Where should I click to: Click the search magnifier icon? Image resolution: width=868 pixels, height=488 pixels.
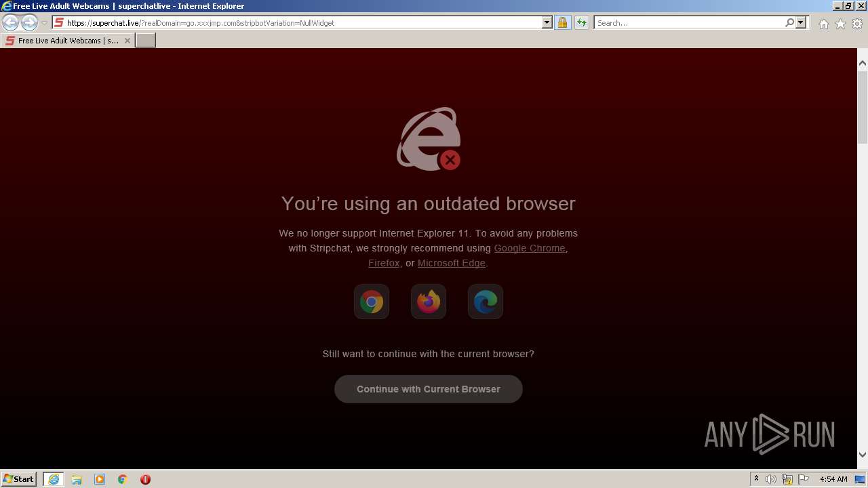pyautogui.click(x=789, y=23)
